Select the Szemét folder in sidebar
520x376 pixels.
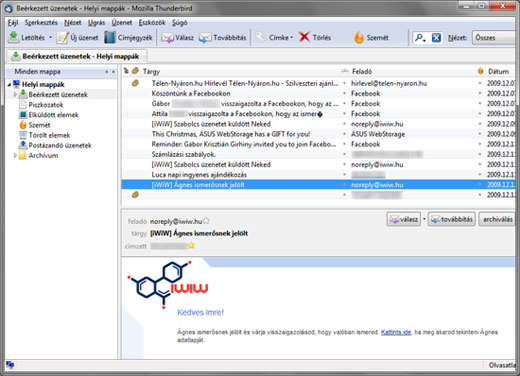39,125
